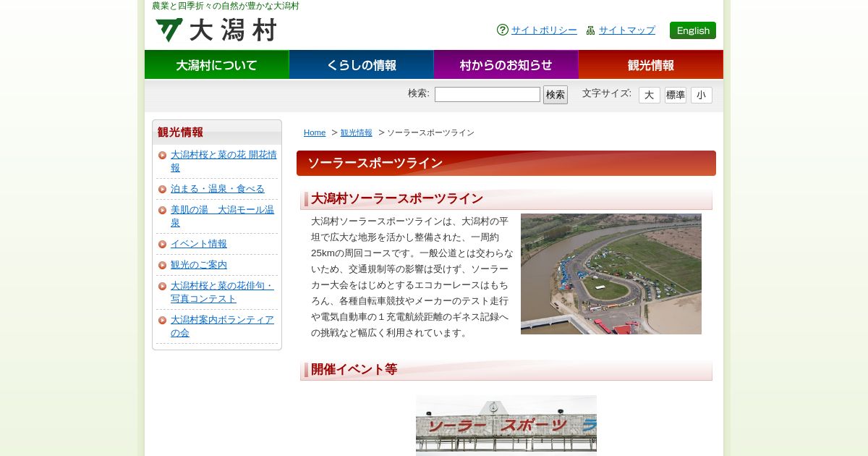The width and height of the screenshot is (868, 456).
Task: Set font size to 大 (large)
Action: pyautogui.click(x=650, y=96)
